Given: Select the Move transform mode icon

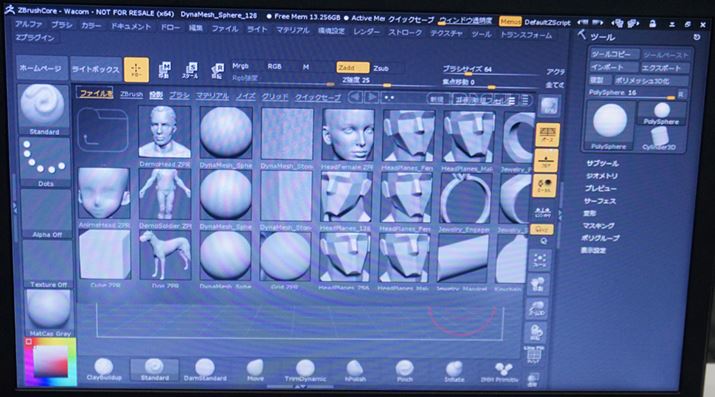Looking at the screenshot, I should click(x=164, y=70).
